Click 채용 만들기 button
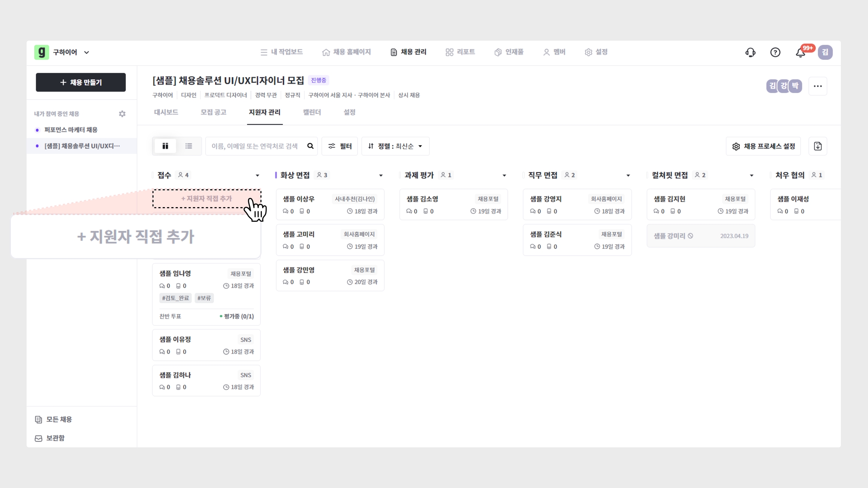This screenshot has width=868, height=488. pos(81,82)
